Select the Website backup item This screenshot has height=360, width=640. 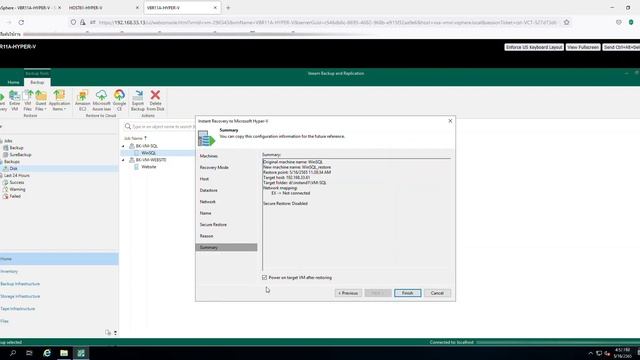[149, 167]
